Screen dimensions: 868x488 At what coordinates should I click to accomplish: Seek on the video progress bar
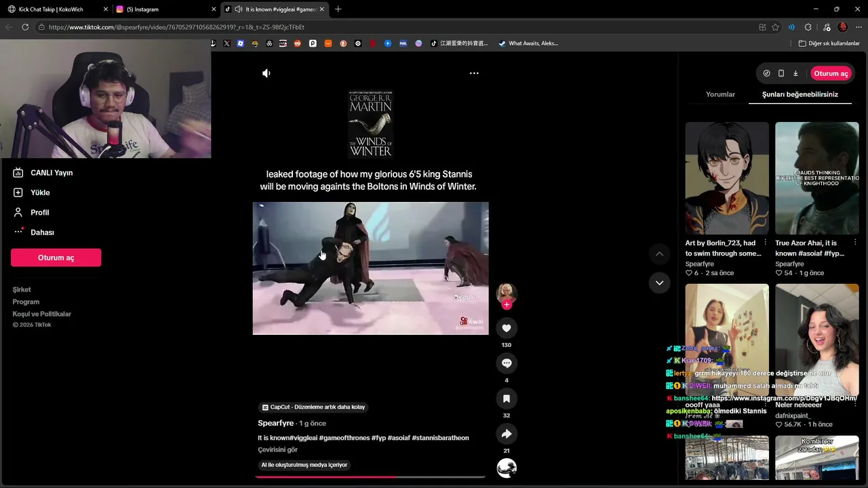pyautogui.click(x=370, y=477)
